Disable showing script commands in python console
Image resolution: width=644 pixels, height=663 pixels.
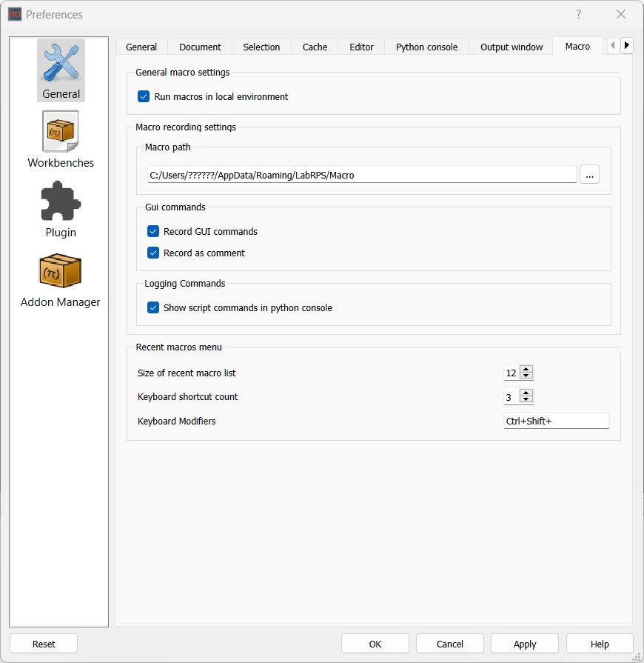pos(153,307)
